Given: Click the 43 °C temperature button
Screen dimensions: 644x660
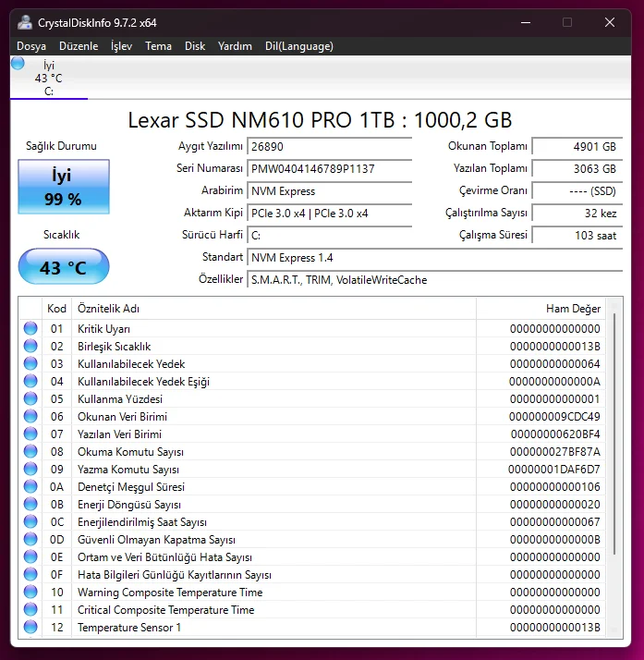Looking at the screenshot, I should point(64,268).
